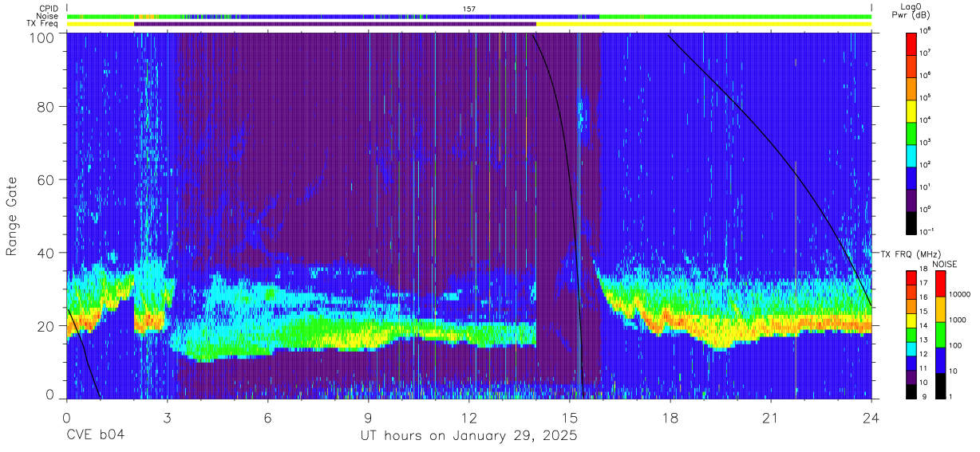This screenshot has height=452, width=980.
Task: Click the TX FRQ (MHz) legend title
Action: pos(911,254)
